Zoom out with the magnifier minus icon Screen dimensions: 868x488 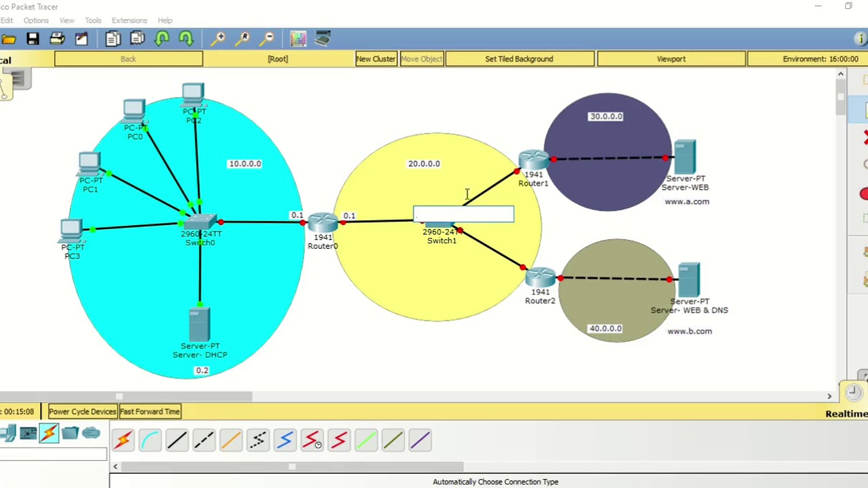[268, 39]
